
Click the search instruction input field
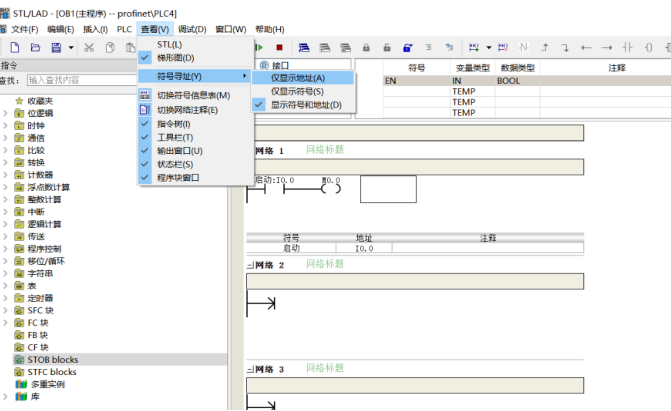click(x=82, y=80)
